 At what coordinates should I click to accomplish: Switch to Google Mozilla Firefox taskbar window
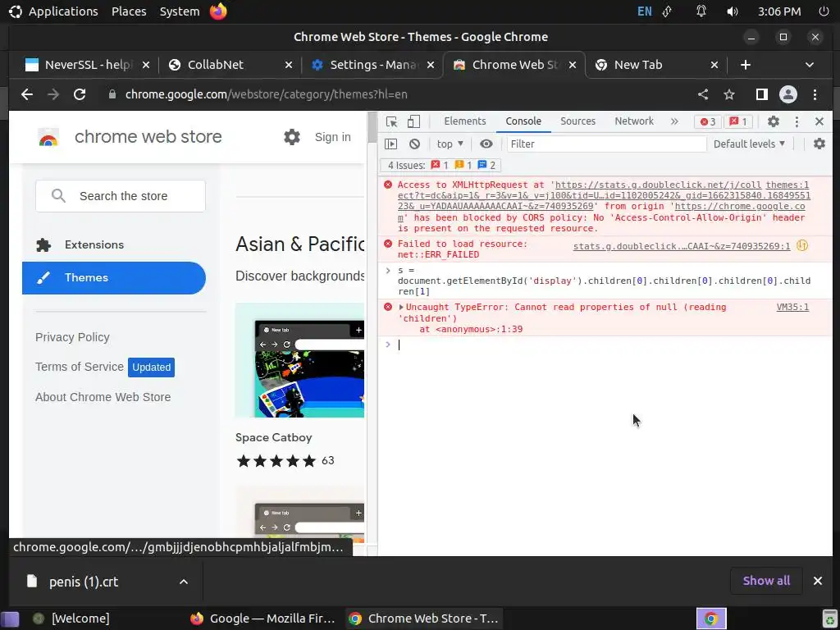[x=262, y=619]
